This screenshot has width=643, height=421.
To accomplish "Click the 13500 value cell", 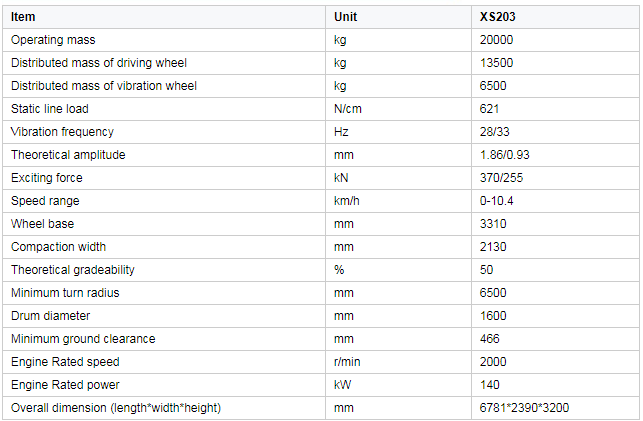I will tap(496, 63).
